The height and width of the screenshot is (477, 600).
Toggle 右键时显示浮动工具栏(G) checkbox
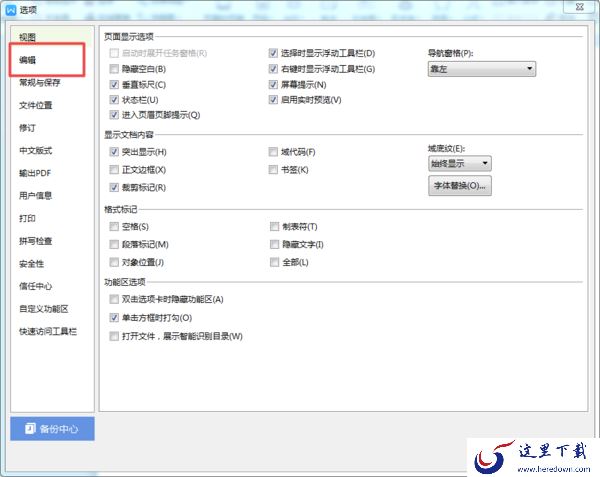point(273,69)
